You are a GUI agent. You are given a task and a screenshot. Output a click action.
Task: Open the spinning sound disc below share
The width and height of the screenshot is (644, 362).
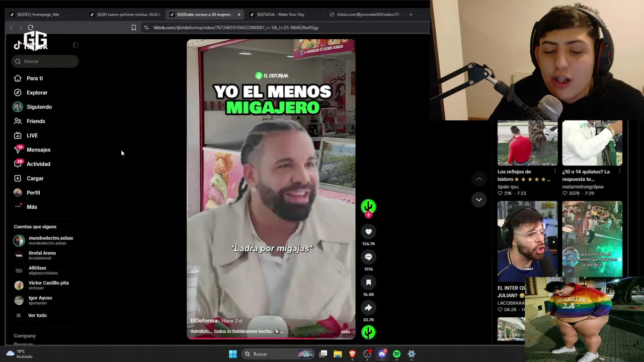tap(368, 332)
